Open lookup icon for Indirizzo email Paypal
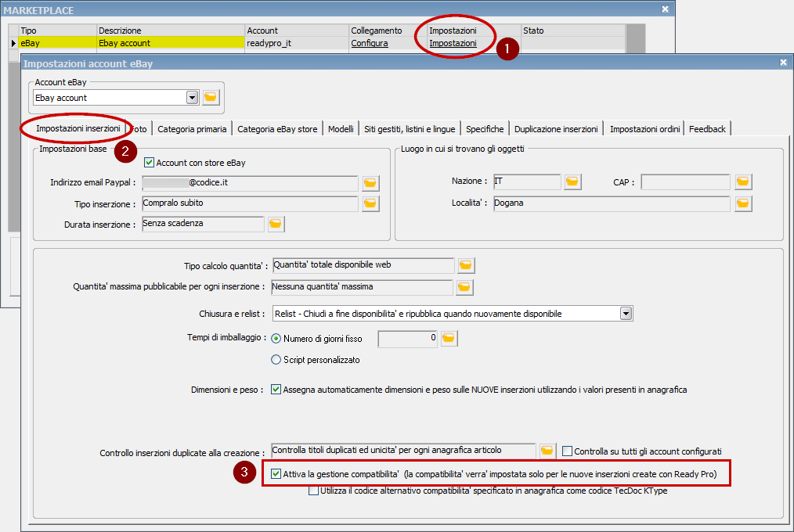794x532 pixels. (370, 183)
